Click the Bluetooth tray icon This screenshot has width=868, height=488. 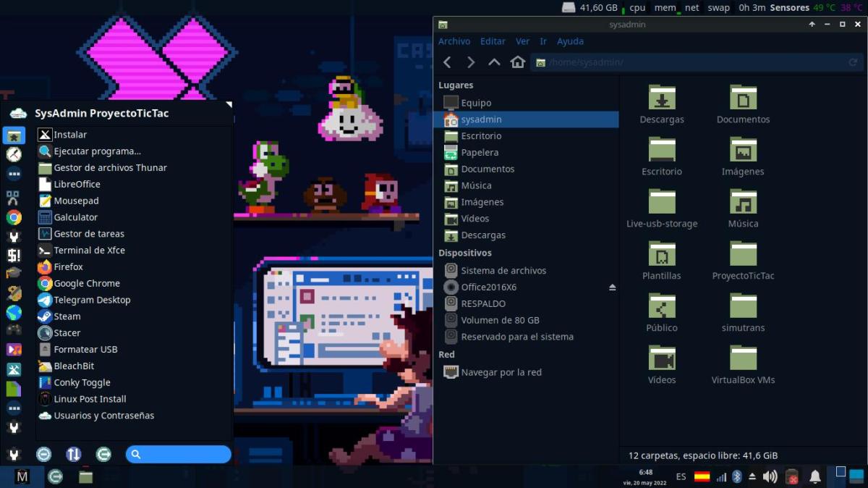click(x=737, y=476)
